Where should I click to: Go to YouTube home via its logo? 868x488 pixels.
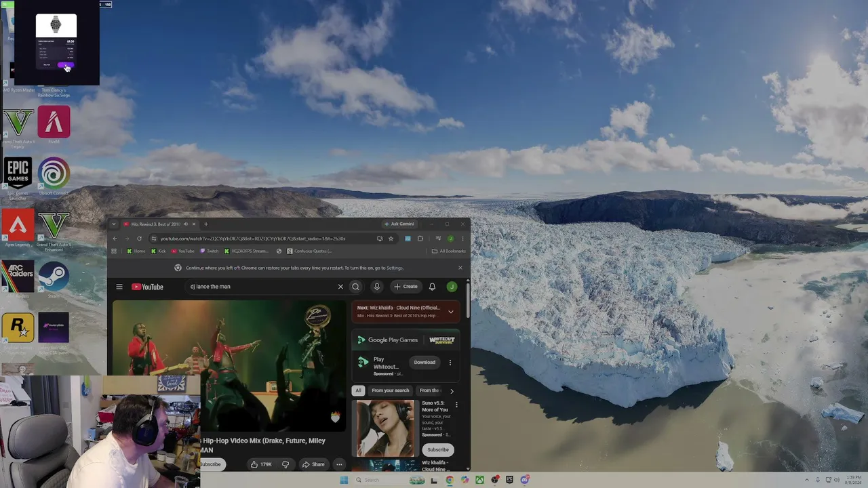point(147,287)
